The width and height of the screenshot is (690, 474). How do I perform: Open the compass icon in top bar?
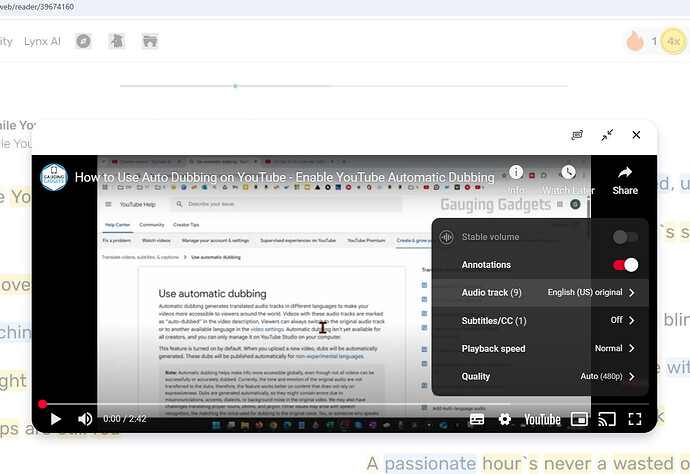coord(83,41)
